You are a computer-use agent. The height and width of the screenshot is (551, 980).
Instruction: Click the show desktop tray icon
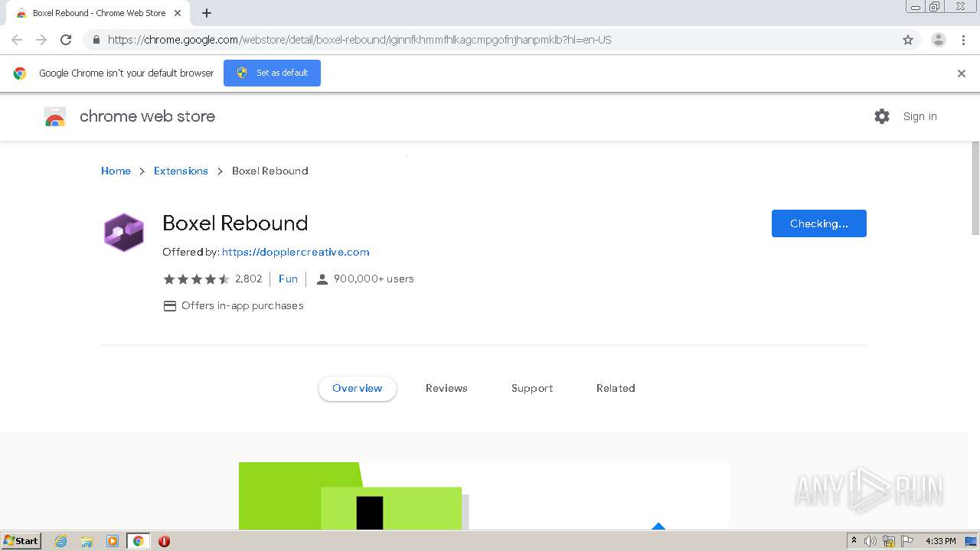pos(971,541)
